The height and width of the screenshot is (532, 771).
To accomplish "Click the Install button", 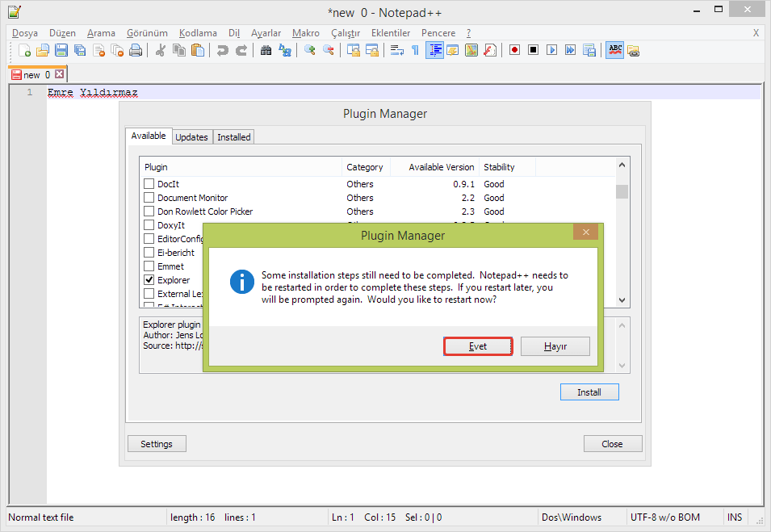I will tap(589, 392).
